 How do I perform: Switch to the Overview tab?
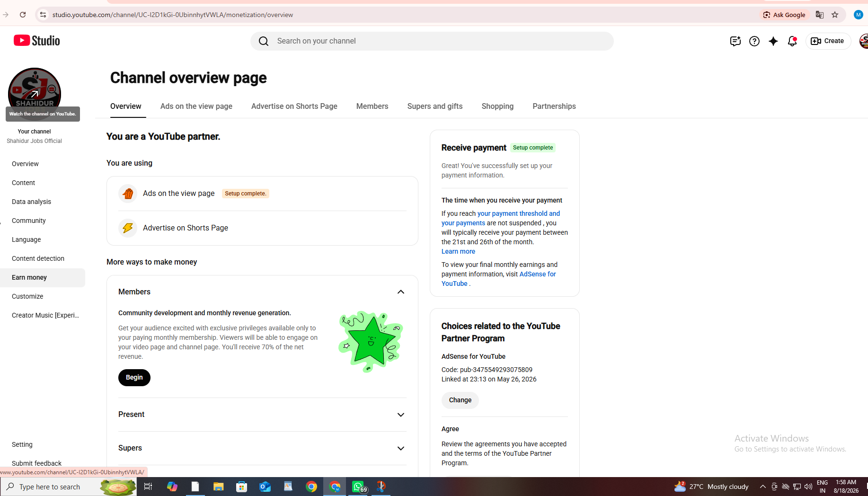tap(126, 106)
